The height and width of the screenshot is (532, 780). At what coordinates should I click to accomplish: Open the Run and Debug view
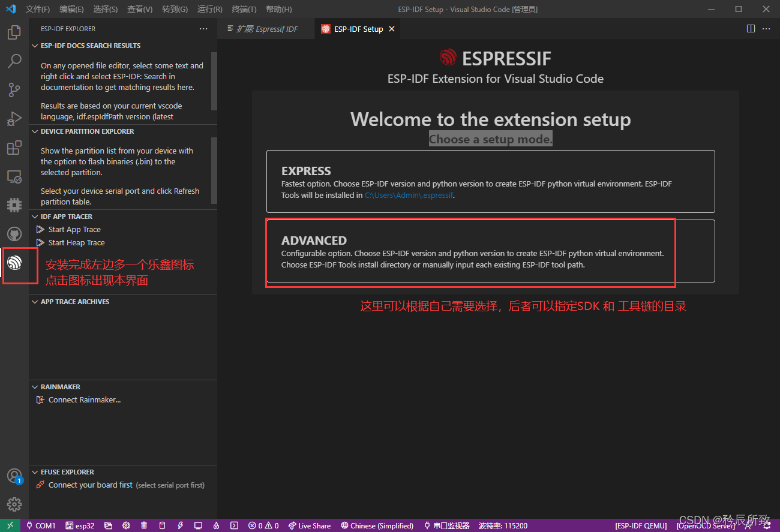tap(14, 119)
